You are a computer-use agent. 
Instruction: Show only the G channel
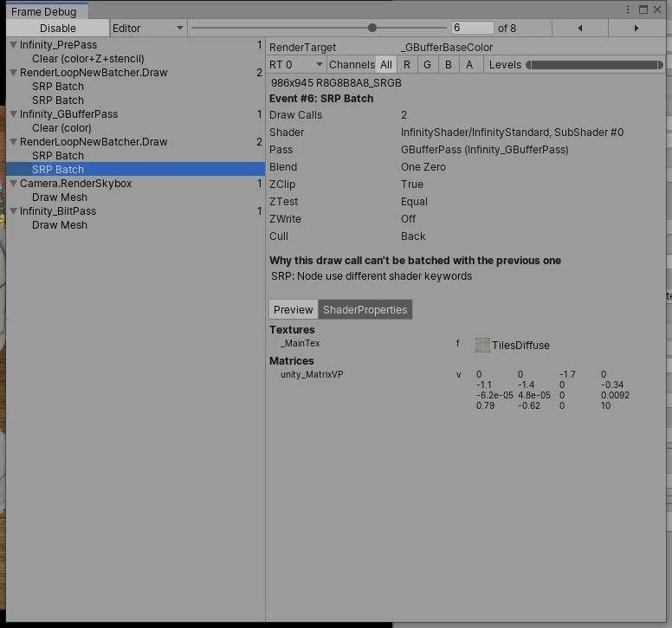tap(427, 65)
